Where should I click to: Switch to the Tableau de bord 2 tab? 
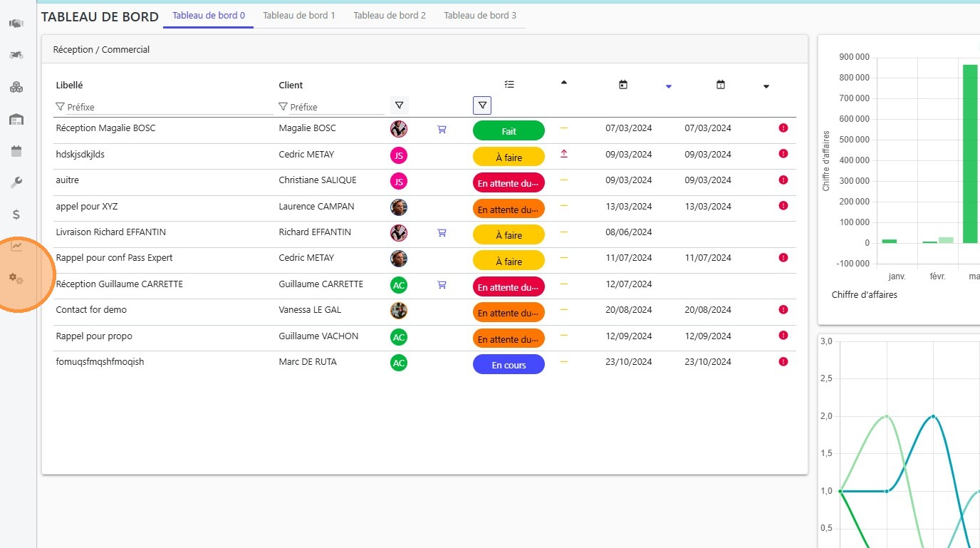(390, 15)
